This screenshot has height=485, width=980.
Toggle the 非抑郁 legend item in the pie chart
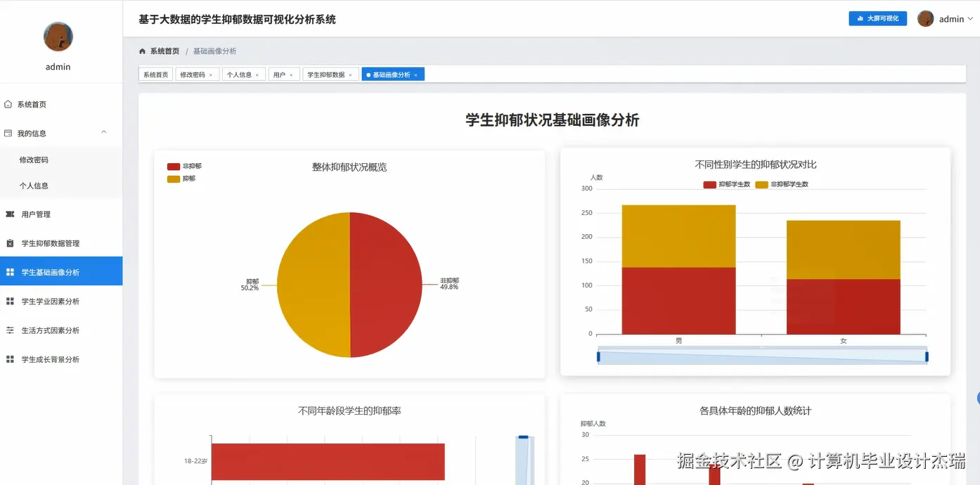(x=184, y=167)
